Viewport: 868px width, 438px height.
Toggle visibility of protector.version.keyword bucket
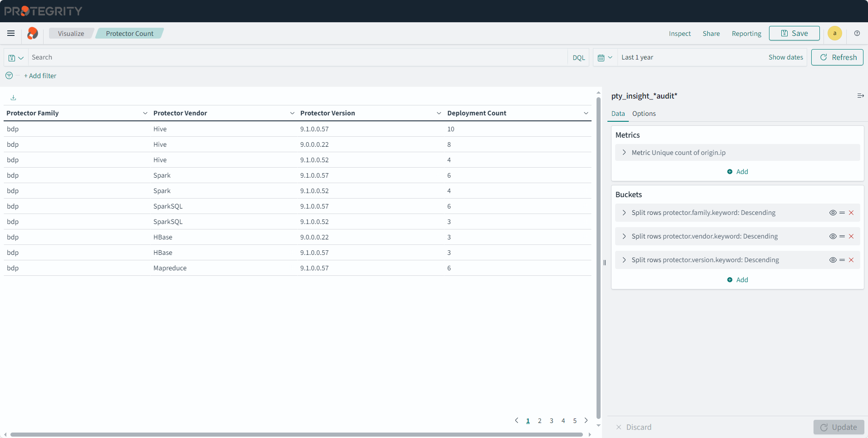tap(833, 260)
